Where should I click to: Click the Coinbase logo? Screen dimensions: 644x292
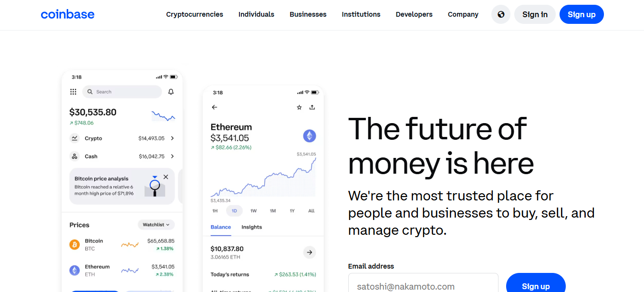tap(68, 14)
